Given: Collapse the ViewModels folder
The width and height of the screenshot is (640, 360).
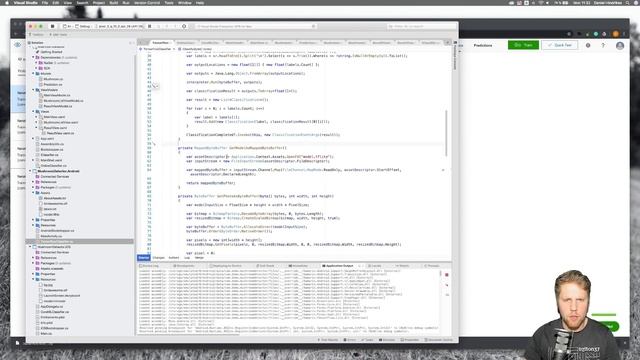Looking at the screenshot, I should [x=33, y=90].
